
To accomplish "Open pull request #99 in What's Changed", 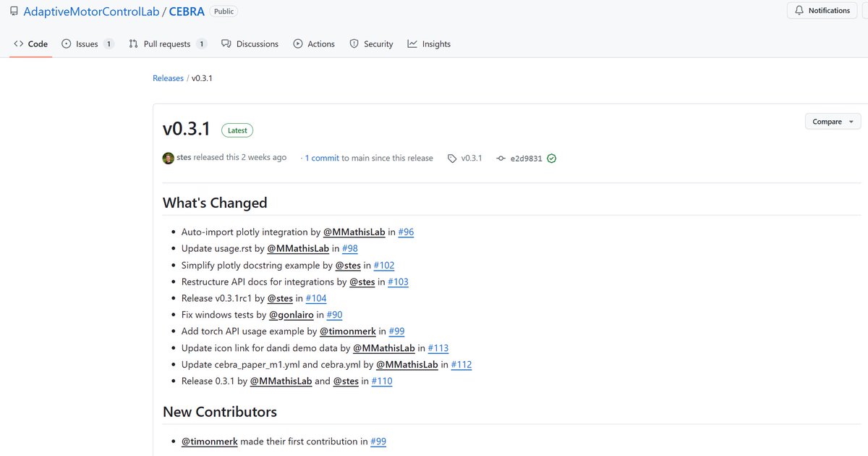I will click(x=396, y=332).
